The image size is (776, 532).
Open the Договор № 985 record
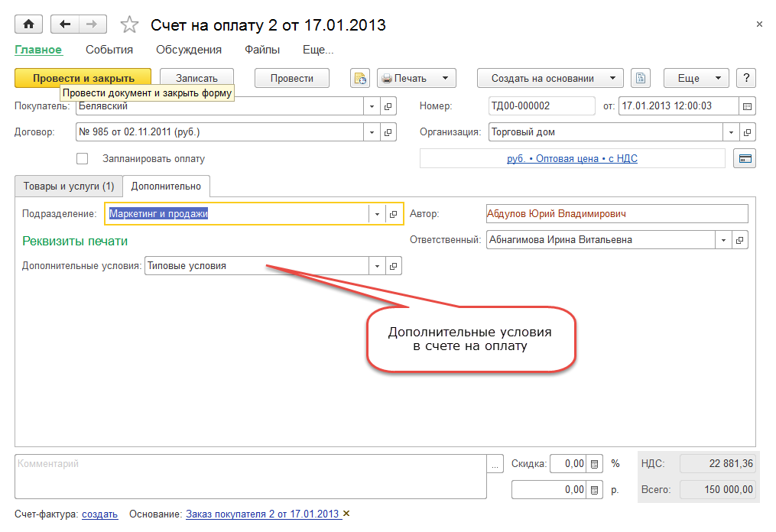coord(388,132)
